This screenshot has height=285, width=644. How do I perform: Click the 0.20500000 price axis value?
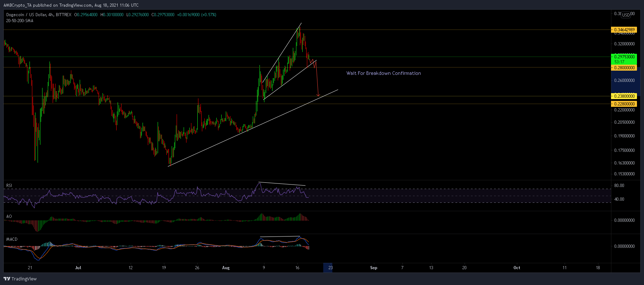click(624, 122)
